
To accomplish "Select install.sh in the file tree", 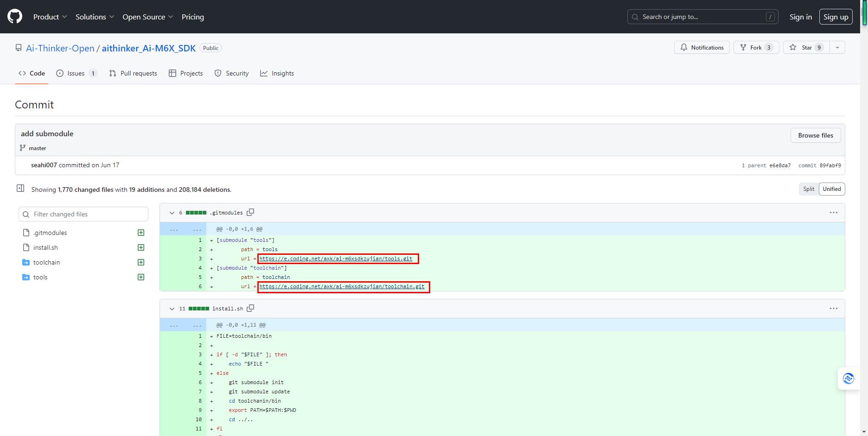I will pos(45,247).
